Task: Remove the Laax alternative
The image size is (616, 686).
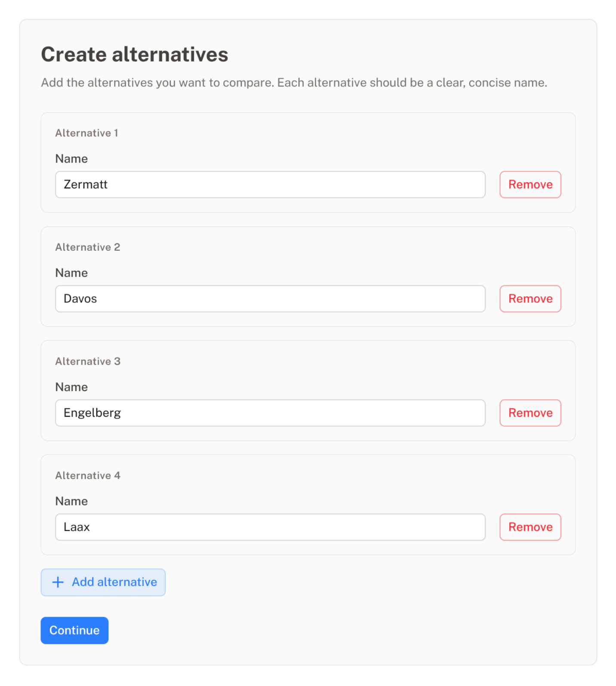Action: [530, 527]
